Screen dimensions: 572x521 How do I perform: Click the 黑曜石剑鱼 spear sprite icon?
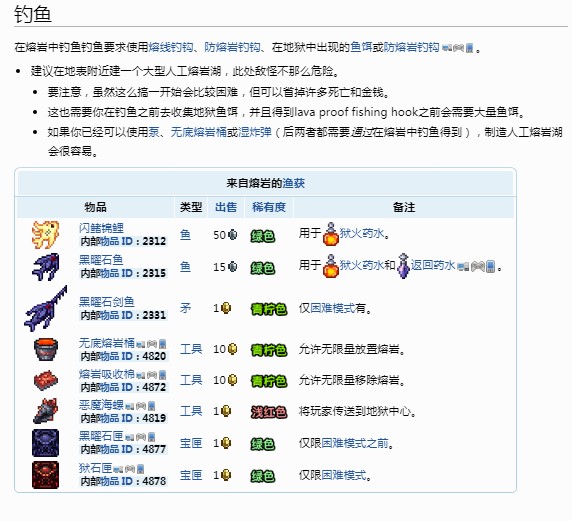(x=46, y=308)
